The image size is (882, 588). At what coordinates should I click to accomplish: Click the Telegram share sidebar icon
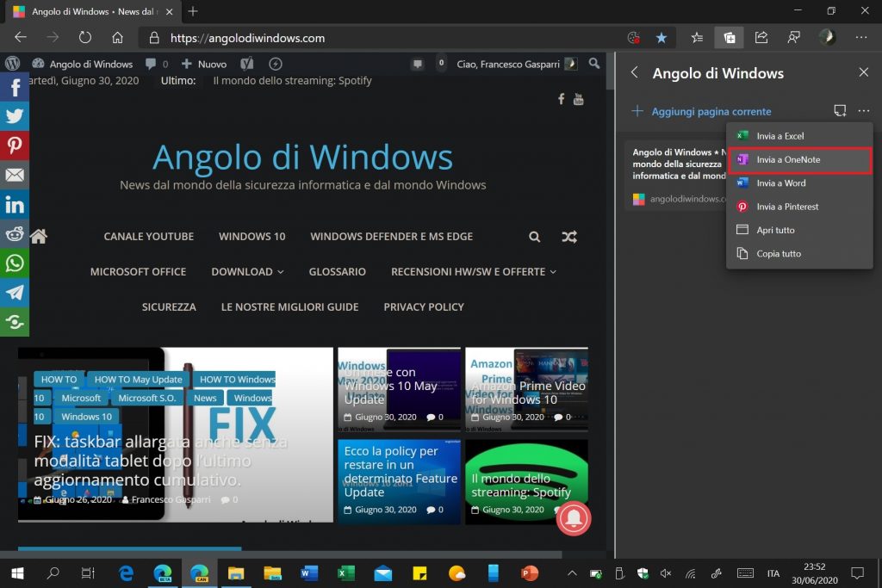pyautogui.click(x=15, y=292)
